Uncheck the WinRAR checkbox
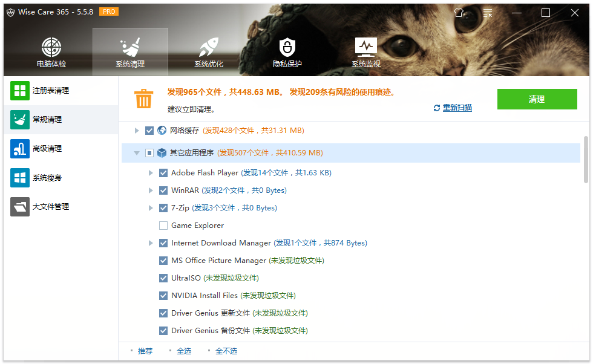 coord(163,190)
